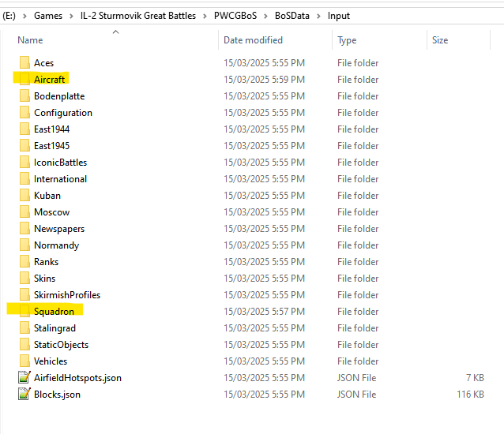The width and height of the screenshot is (504, 434).
Task: Click the 5:57 PM date of Squadron
Action: point(264,312)
